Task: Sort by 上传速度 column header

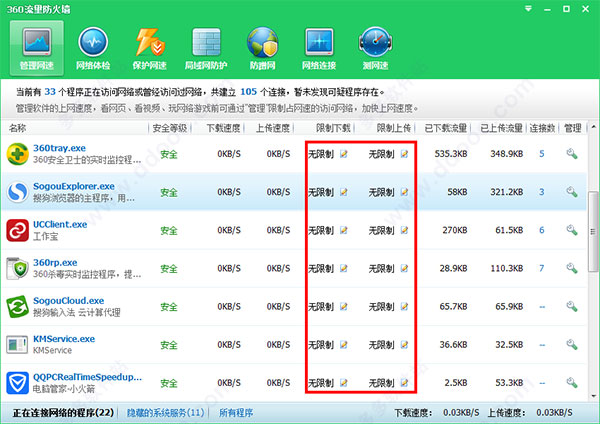Action: (x=272, y=128)
